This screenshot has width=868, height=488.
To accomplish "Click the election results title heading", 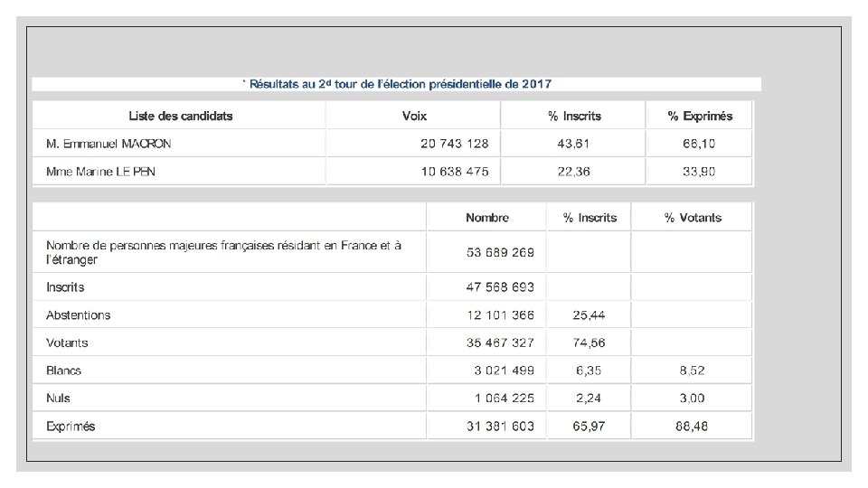I will tap(398, 84).
